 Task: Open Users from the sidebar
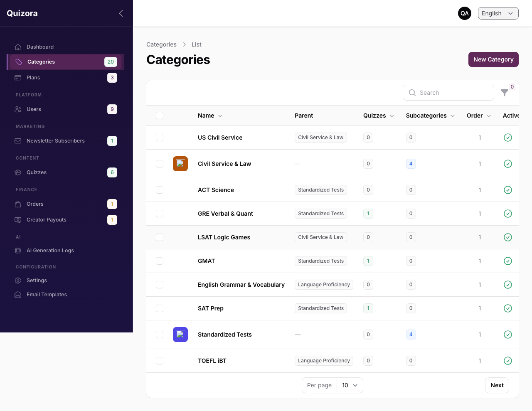point(65,109)
